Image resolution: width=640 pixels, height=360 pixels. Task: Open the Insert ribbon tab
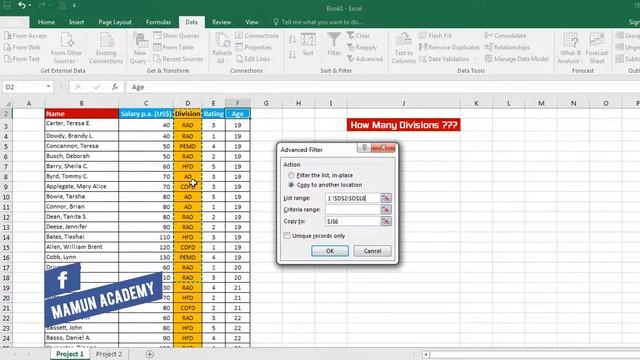(76, 22)
